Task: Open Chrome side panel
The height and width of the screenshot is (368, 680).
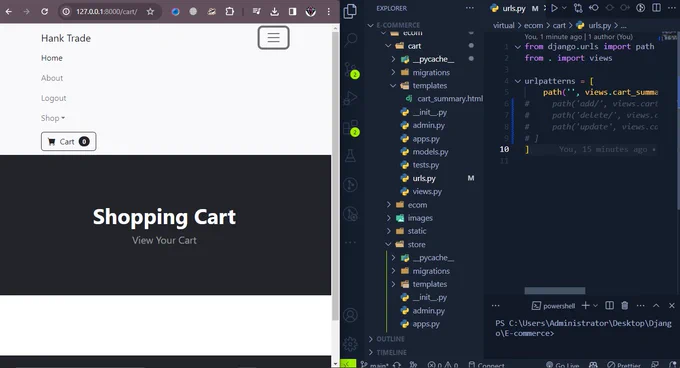Action: (293, 12)
